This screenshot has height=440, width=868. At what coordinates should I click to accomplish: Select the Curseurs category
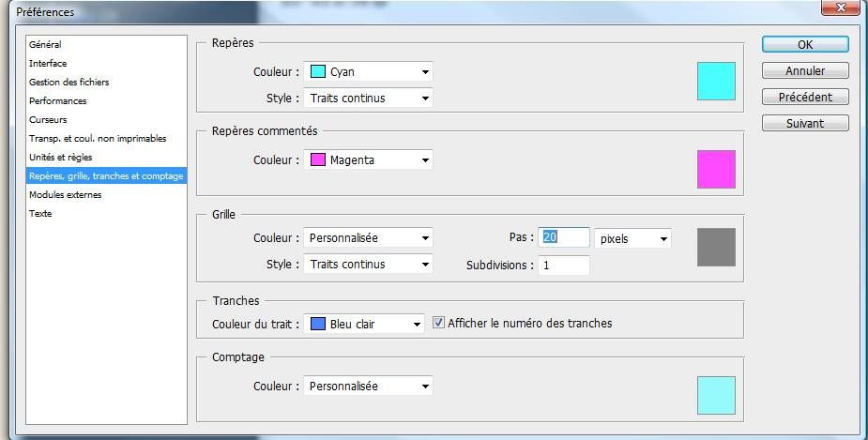48,119
